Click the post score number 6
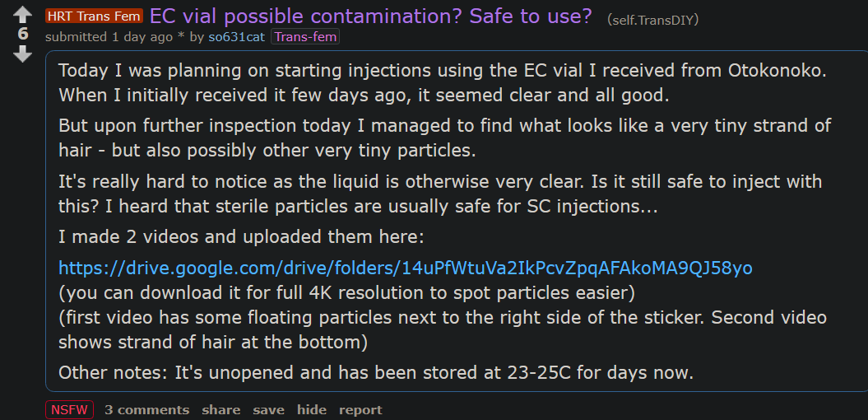Image resolution: width=868 pixels, height=420 pixels. (x=22, y=34)
